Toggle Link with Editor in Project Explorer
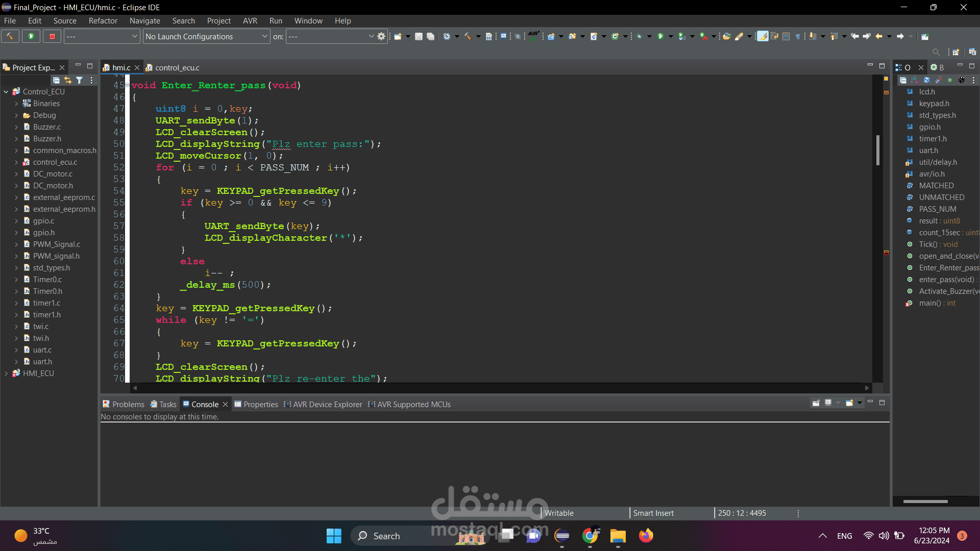 coord(68,80)
